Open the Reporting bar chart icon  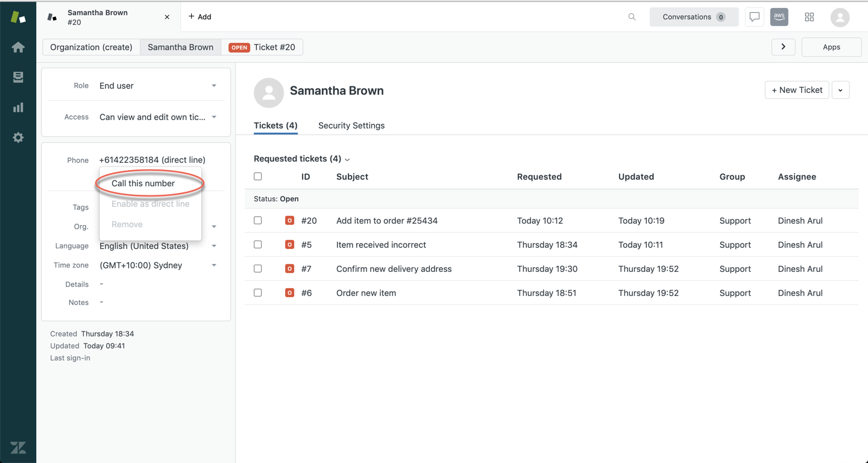pos(18,107)
